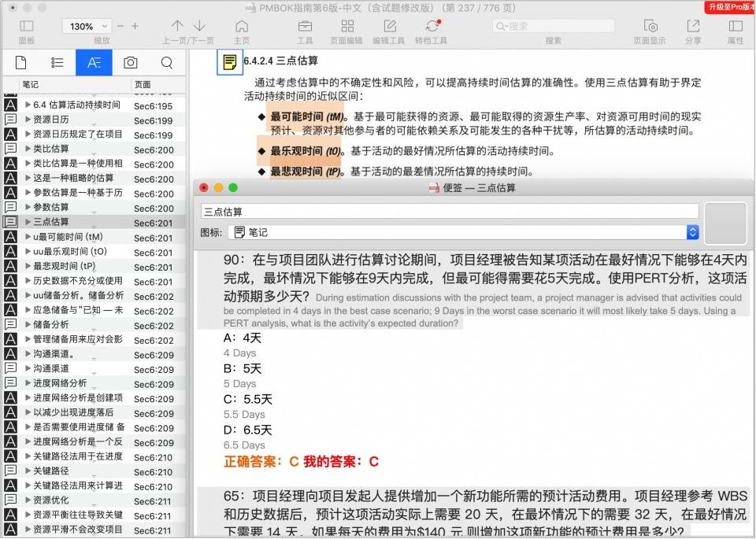Viewport: 756px width, 539px height.
Task: Expand the 资源日历 annotation row
Action: tap(28, 120)
